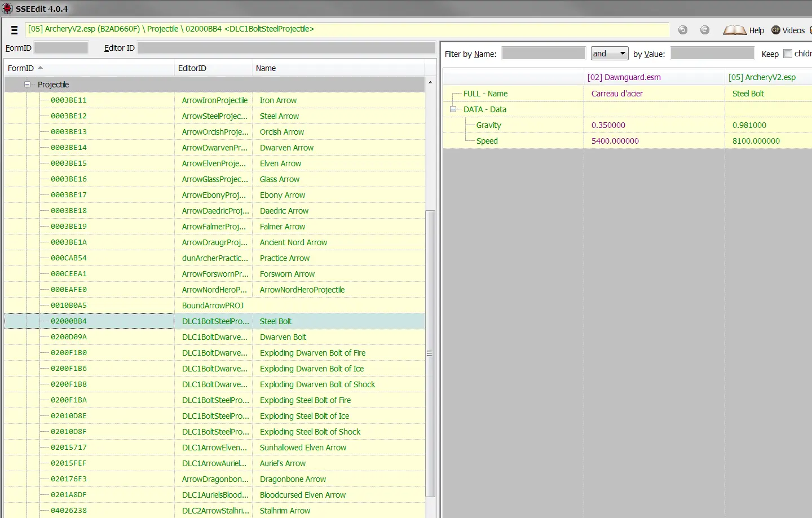Select Exploding Steel Bolt of Fire

click(214, 400)
